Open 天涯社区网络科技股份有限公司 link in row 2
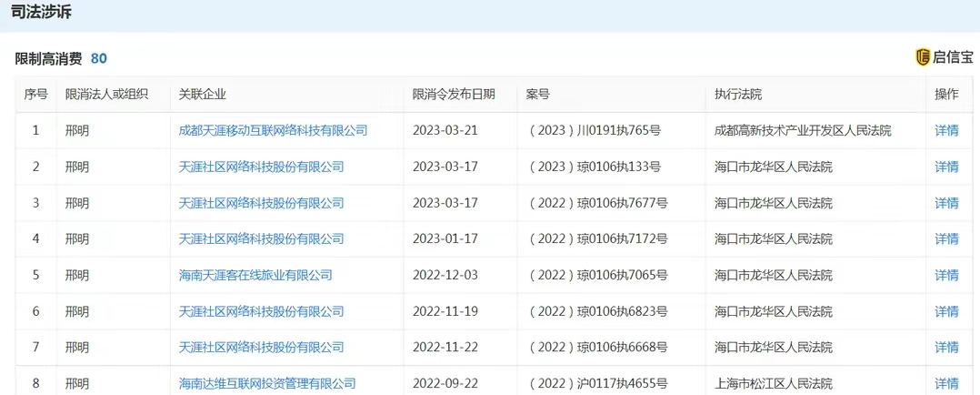The width and height of the screenshot is (980, 395). (261, 167)
